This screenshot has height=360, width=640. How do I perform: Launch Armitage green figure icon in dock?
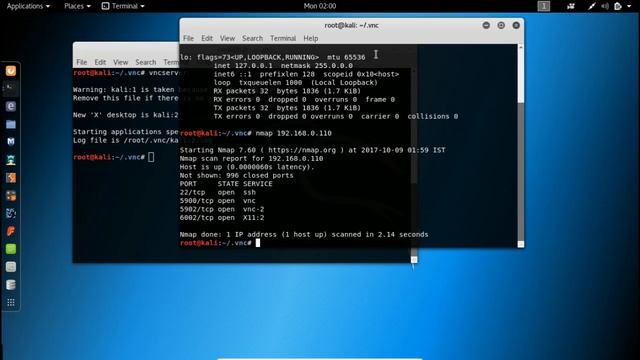click(x=11, y=160)
